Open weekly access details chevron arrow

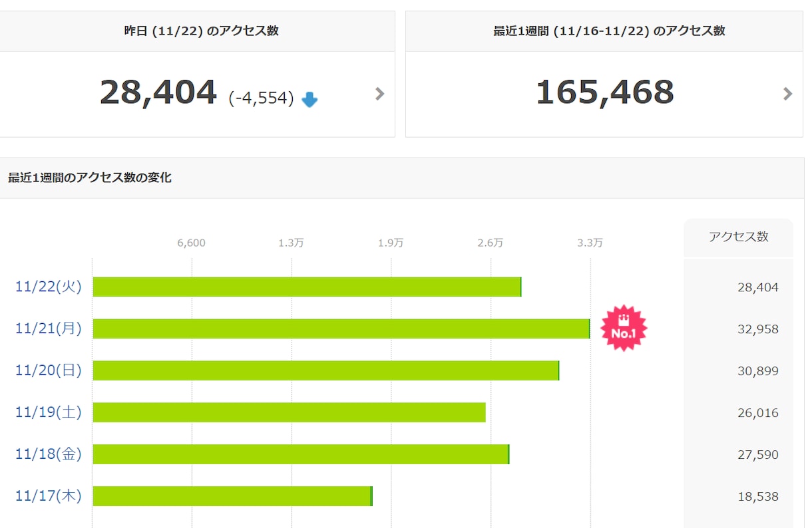coord(787,94)
